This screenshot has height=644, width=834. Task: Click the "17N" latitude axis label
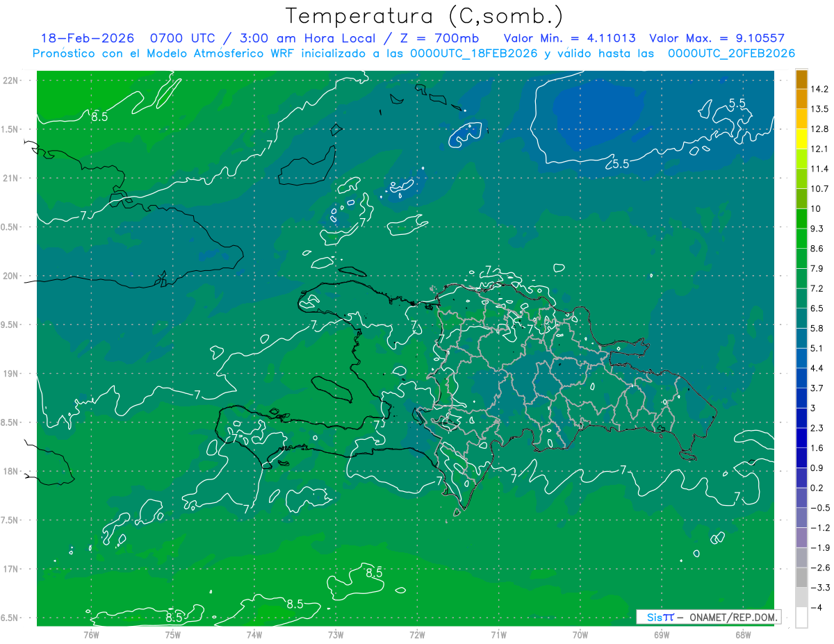pyautogui.click(x=10, y=569)
